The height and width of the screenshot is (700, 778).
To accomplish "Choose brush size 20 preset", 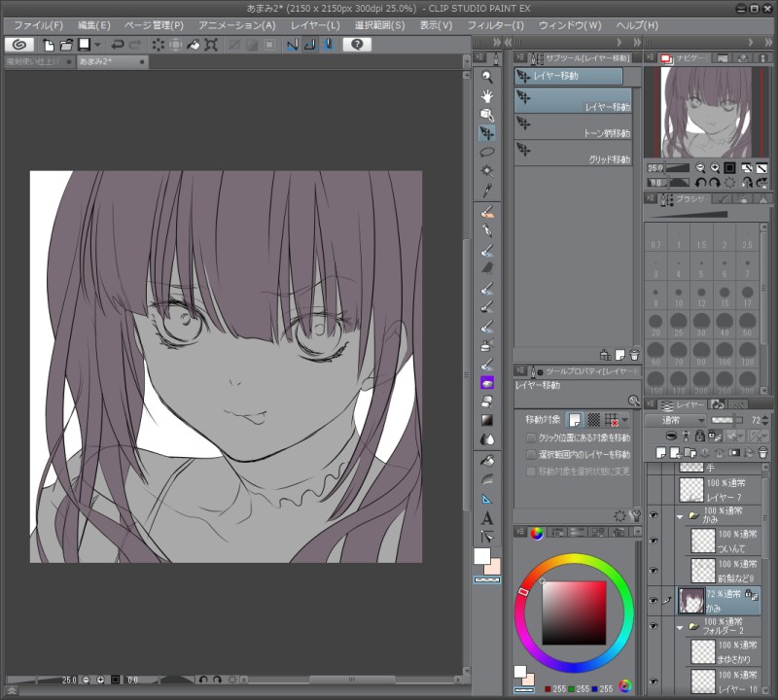I will click(655, 325).
